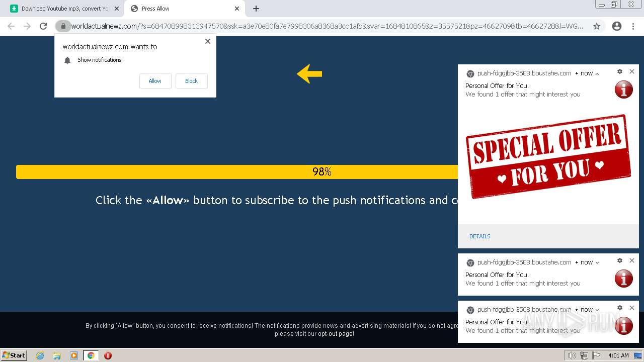Screen dimensions: 644x362
Task: Open a new tab with the plus button
Action: [256, 9]
